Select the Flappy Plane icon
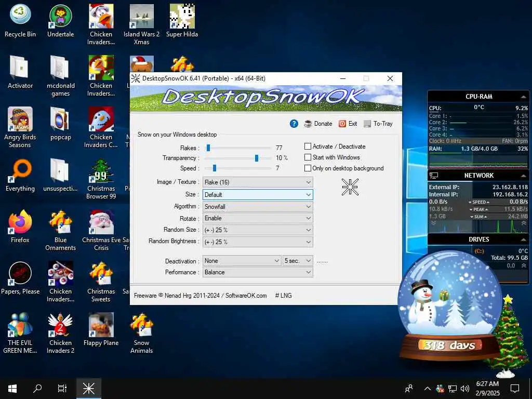 [x=101, y=330]
